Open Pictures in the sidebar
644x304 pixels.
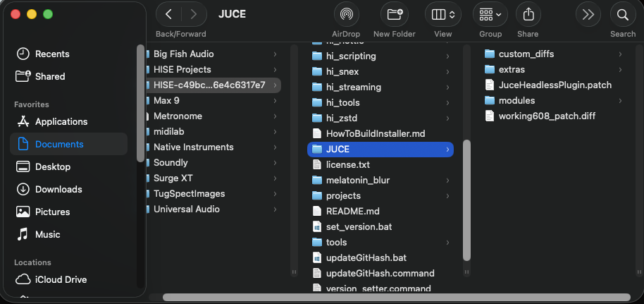(68, 212)
